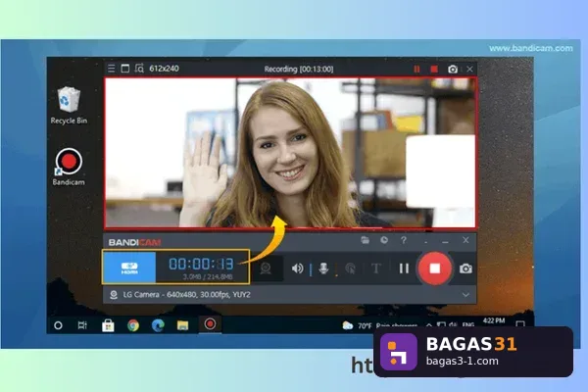Toggle mouse cursor effects icon
Image resolution: width=588 pixels, height=392 pixels.
pyautogui.click(x=350, y=269)
